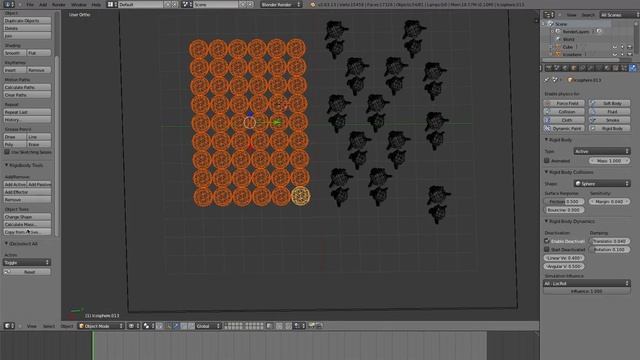
Task: Toggle the layer buttons grid in 3D header
Action: click(x=244, y=326)
